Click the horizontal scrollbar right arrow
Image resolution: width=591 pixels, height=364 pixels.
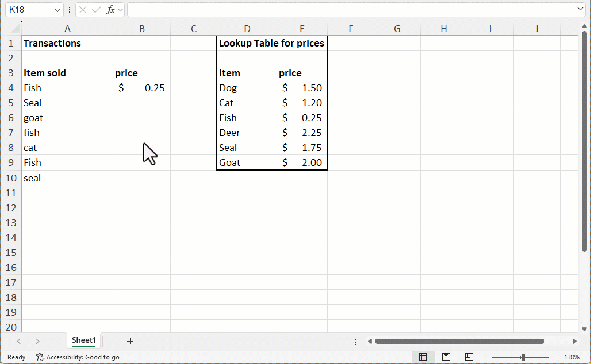(x=574, y=341)
